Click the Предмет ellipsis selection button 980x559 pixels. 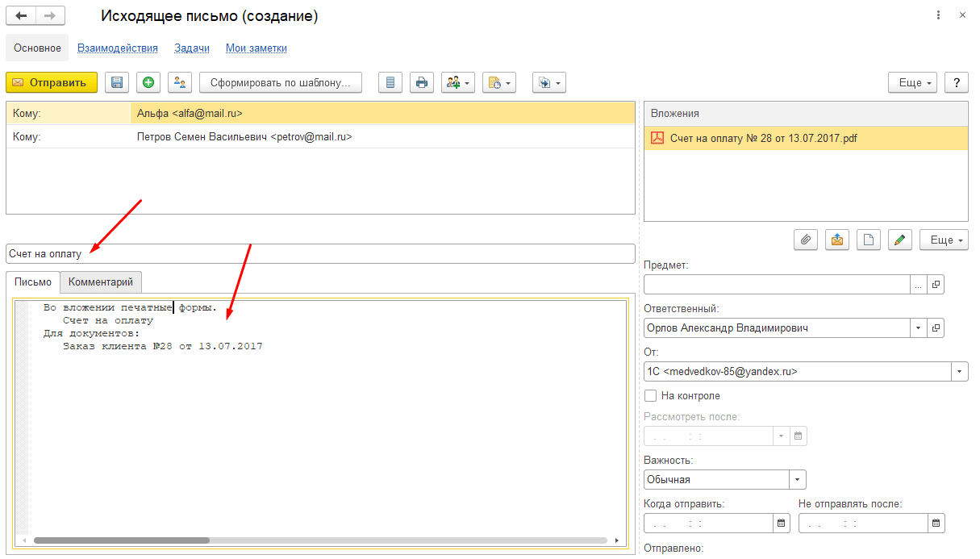(919, 284)
